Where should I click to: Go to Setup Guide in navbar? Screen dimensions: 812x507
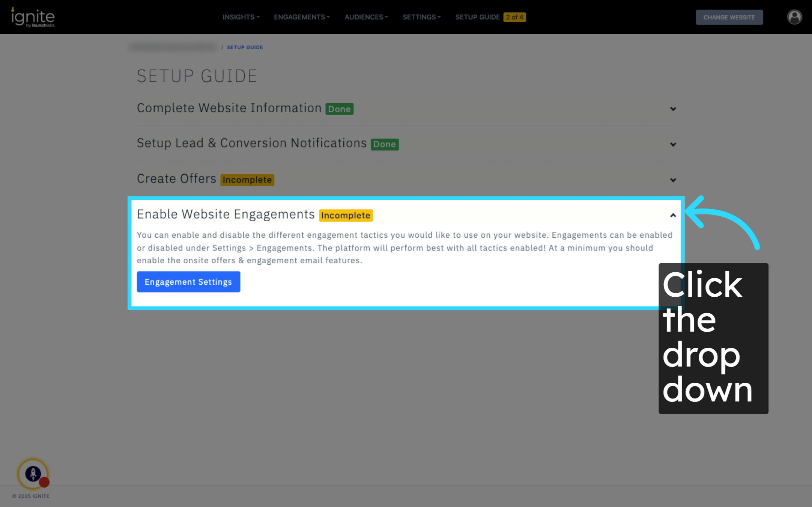(477, 17)
